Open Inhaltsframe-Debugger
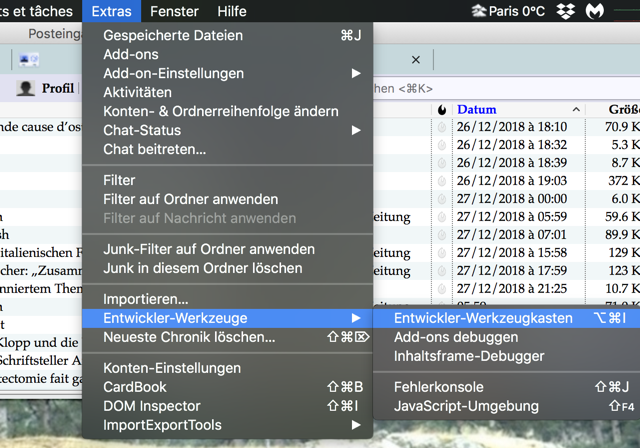This screenshot has height=448, width=640. (x=507, y=356)
